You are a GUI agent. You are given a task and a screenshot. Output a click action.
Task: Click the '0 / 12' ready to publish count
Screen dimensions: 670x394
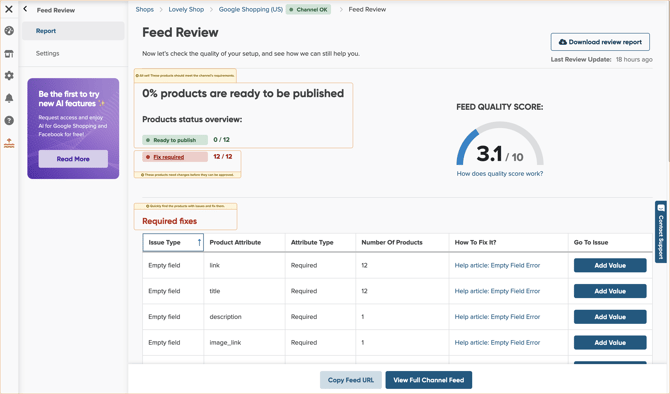(221, 140)
